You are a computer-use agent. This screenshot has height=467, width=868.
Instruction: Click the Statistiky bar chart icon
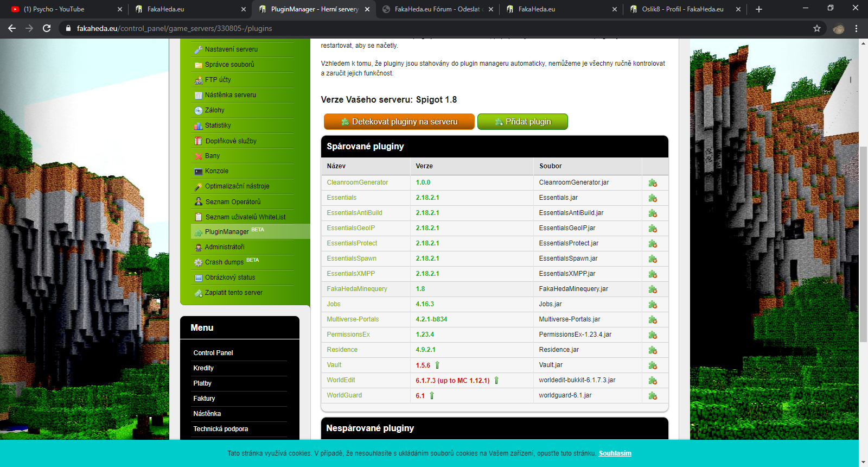click(x=199, y=125)
